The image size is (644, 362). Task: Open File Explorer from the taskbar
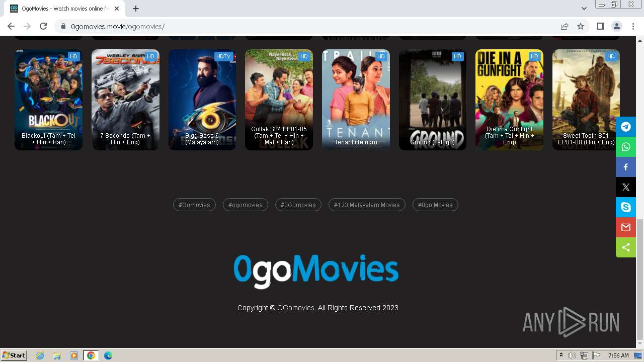point(57,355)
